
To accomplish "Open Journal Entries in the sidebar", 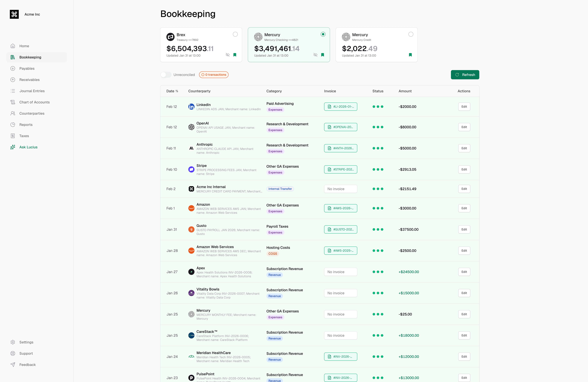I will pyautogui.click(x=32, y=91).
